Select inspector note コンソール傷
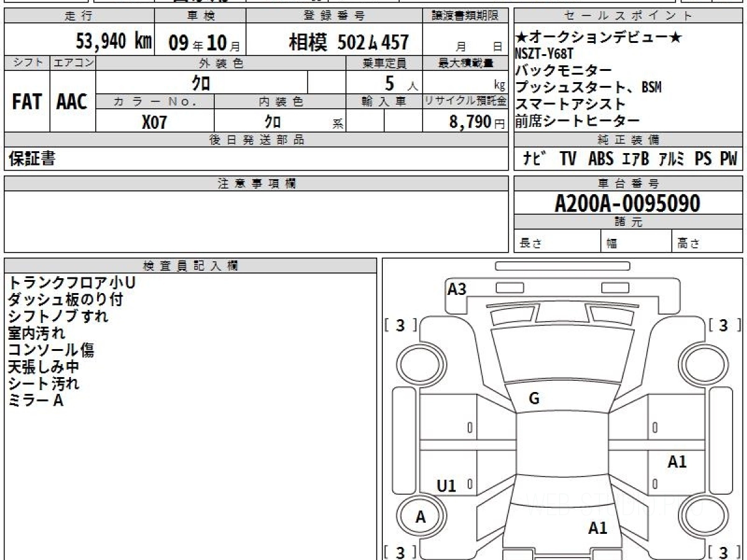 [x=51, y=350]
